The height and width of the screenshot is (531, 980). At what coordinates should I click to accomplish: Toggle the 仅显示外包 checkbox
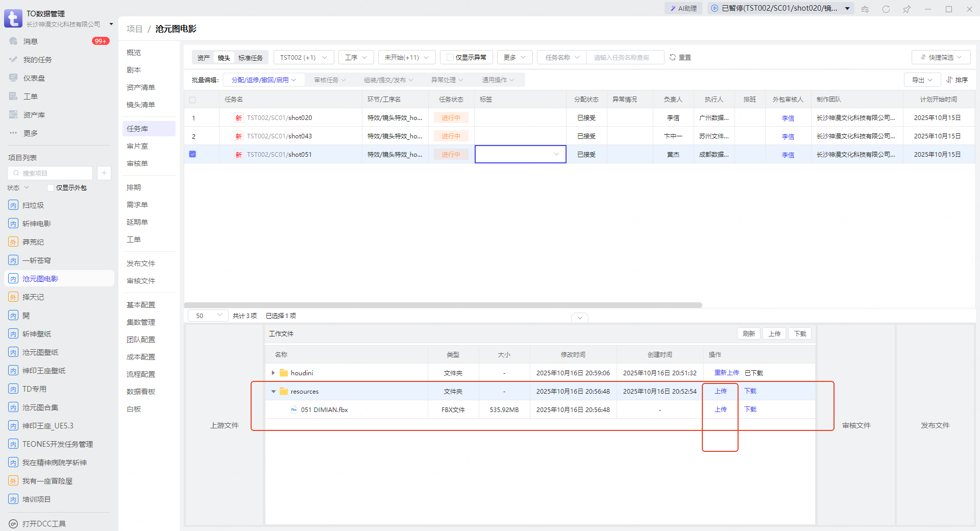(51, 188)
